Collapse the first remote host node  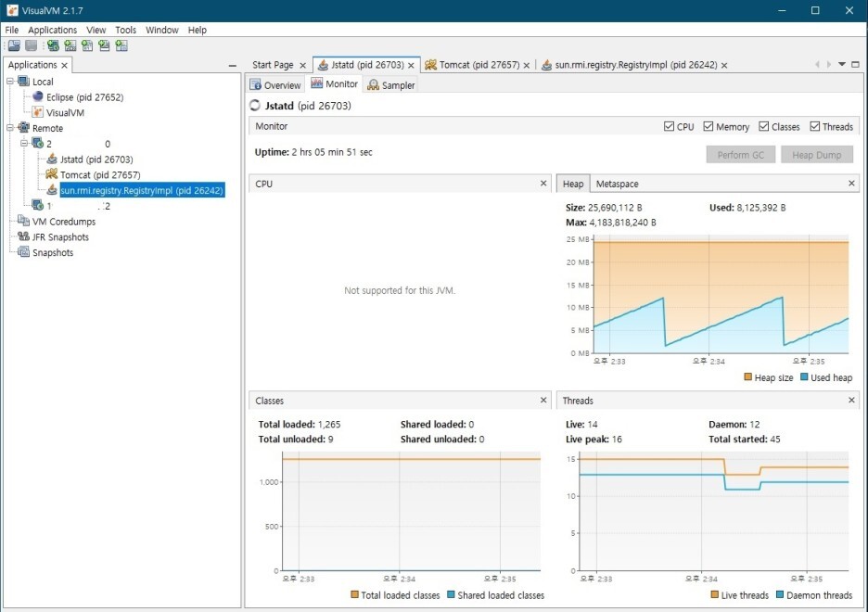pos(24,144)
